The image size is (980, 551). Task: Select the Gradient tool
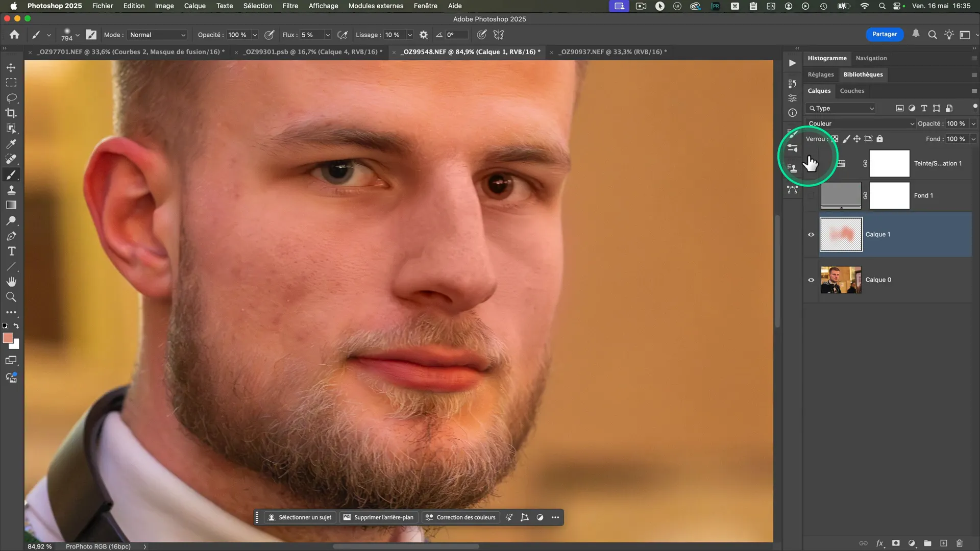click(11, 205)
